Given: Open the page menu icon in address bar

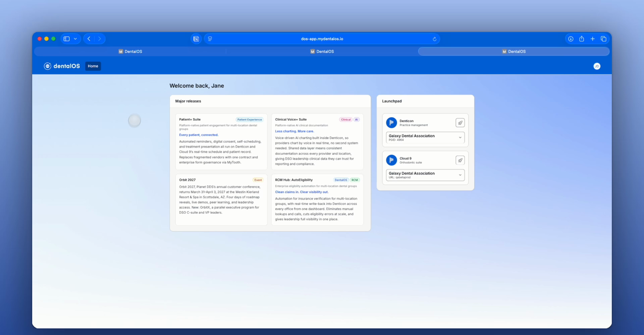Looking at the screenshot, I should click(210, 39).
